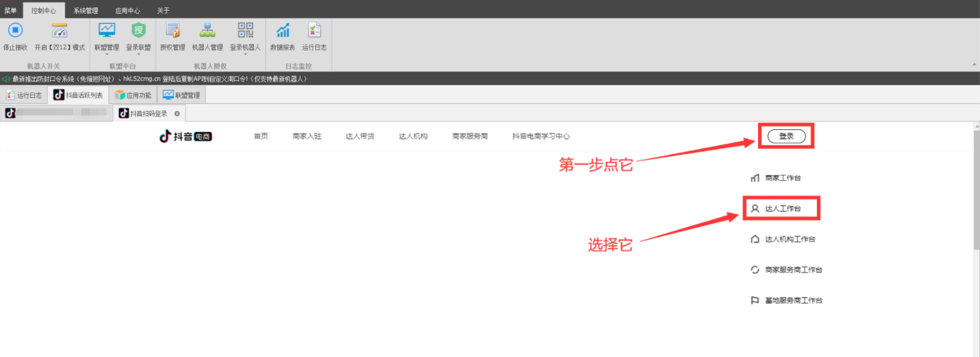Open the 数据报表 data report chart
Viewport: 980px width, 357px height.
point(282,37)
